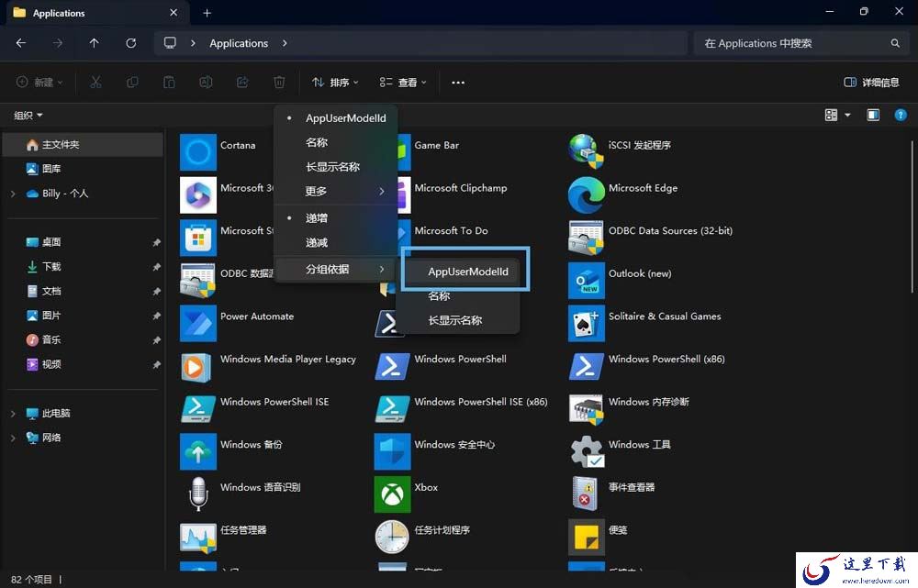The width and height of the screenshot is (918, 588).
Task: Open the Windows PowerShell icon
Action: (392, 366)
